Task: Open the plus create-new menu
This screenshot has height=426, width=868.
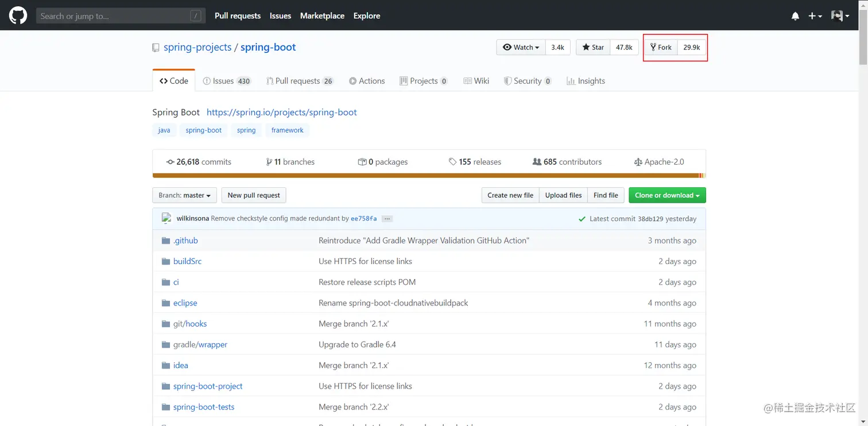Action: pos(815,16)
